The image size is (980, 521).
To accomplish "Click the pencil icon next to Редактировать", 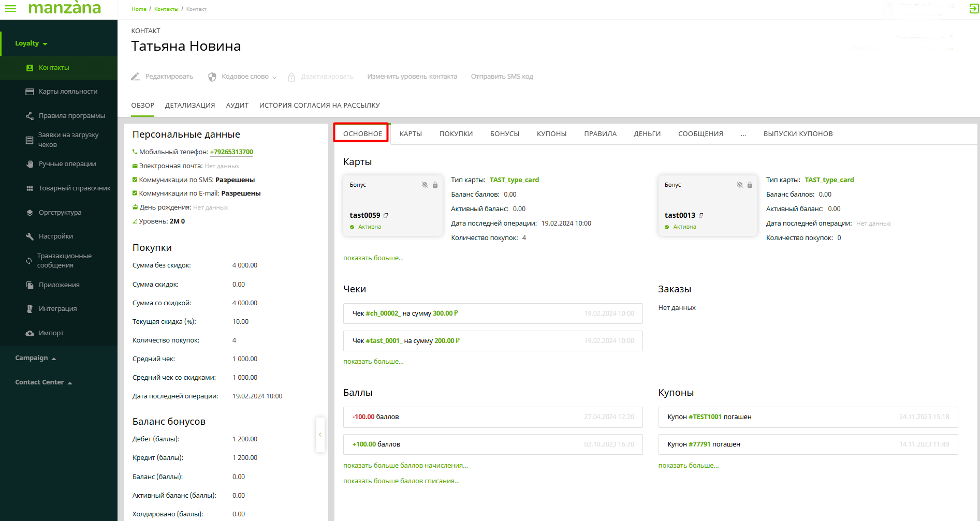I will (x=135, y=77).
